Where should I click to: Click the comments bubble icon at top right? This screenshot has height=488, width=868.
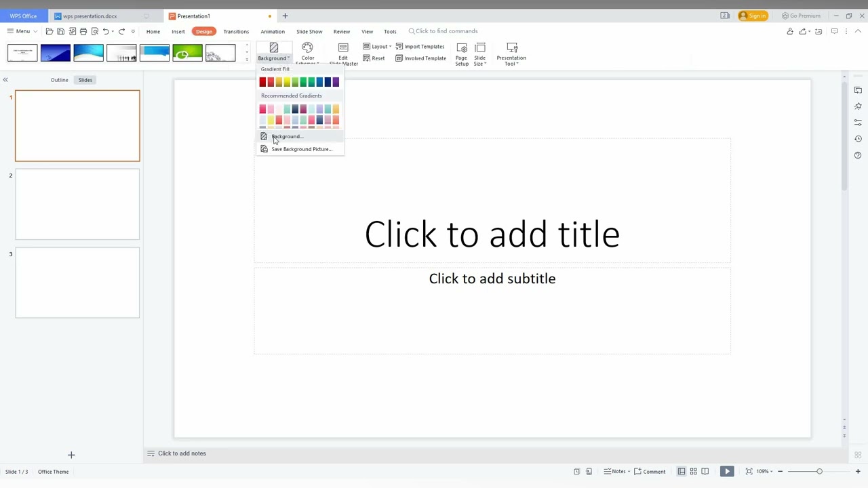(834, 31)
